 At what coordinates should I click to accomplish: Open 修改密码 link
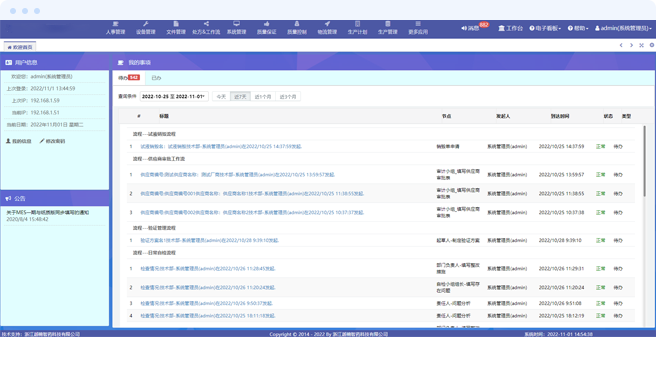[52, 141]
